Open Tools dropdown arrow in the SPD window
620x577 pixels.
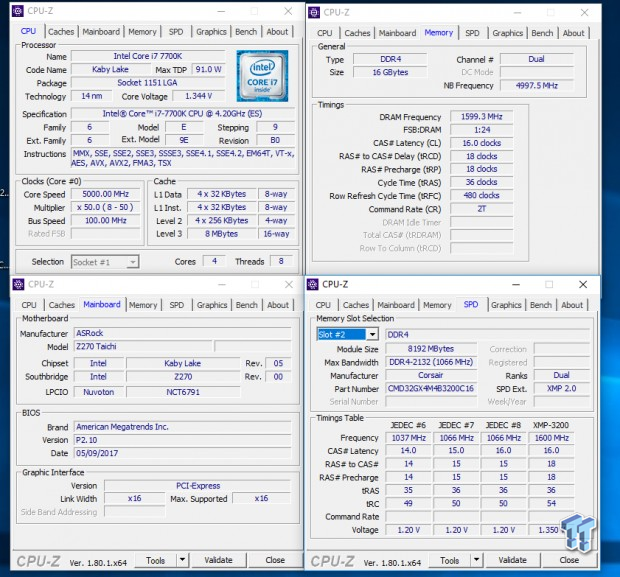pos(476,560)
